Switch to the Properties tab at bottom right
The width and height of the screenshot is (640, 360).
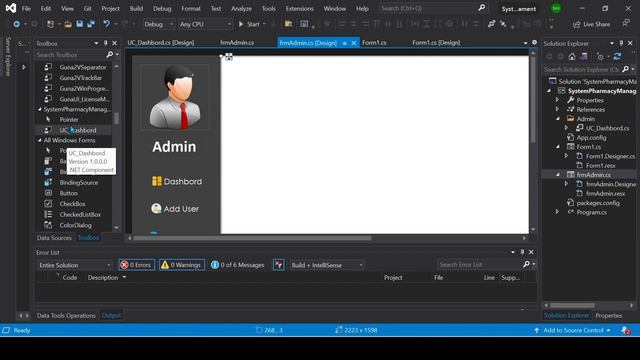point(609,316)
